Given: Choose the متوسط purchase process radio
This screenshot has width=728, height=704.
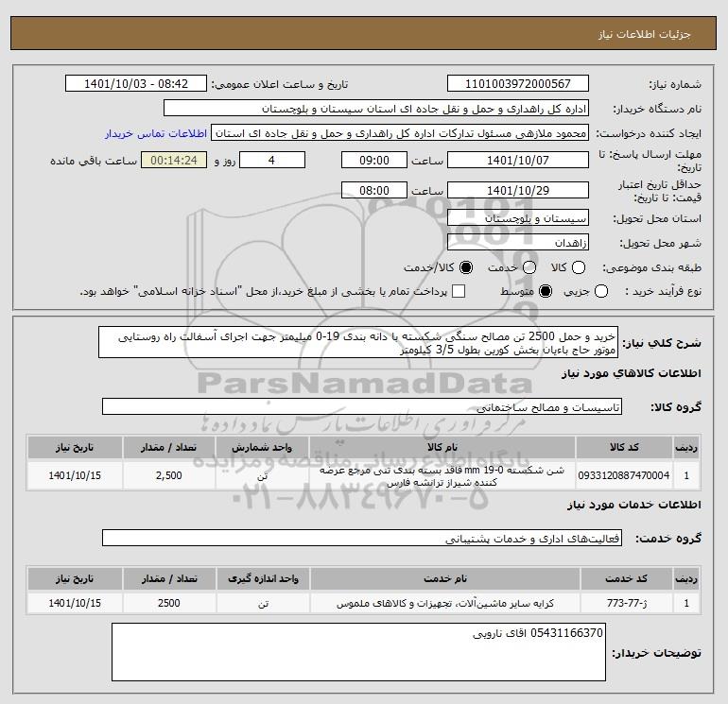Looking at the screenshot, I should click(546, 291).
